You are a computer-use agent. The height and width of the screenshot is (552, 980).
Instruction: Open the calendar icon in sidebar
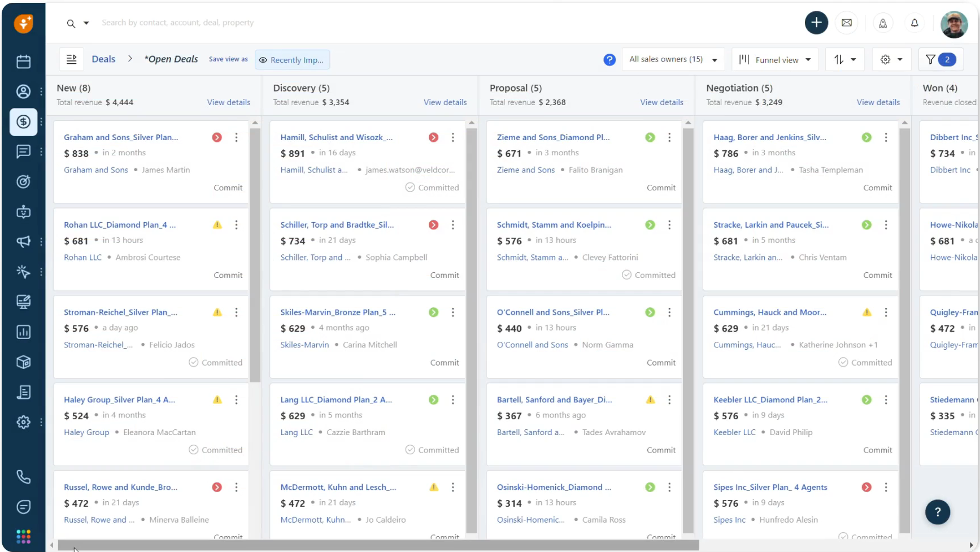click(x=23, y=62)
